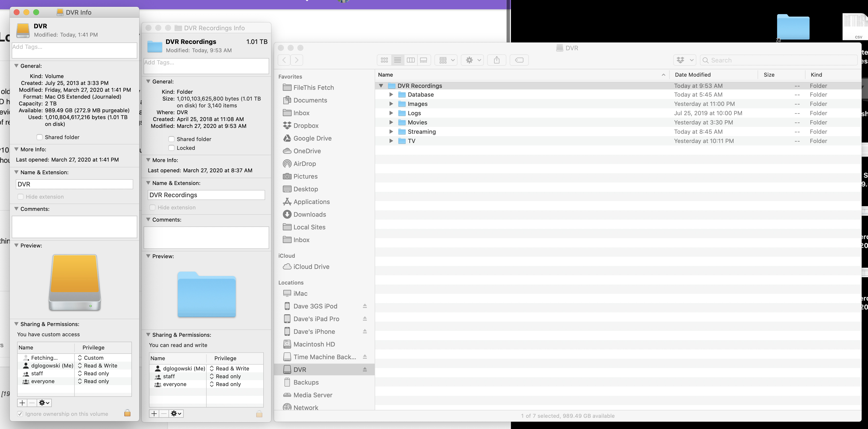Collapse the Preview section in DVR Info
The image size is (868, 429).
coord(16,245)
